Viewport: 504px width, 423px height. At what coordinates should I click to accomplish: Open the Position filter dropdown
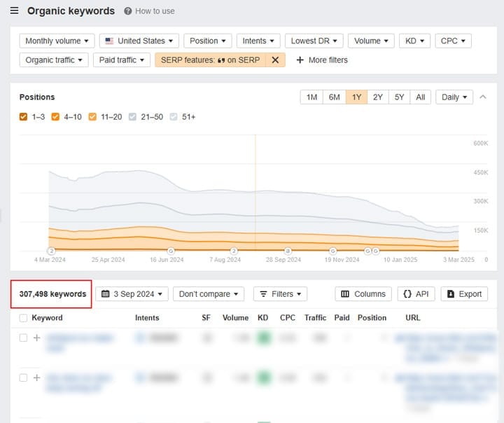[x=207, y=41]
